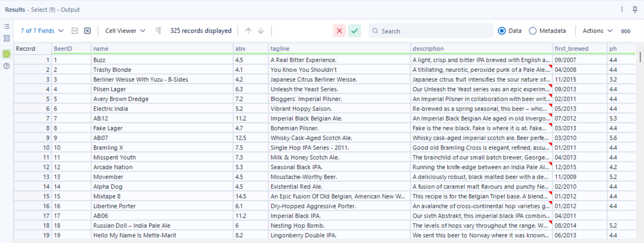The height and width of the screenshot is (243, 644).
Task: Select the 'Electric India' cell
Action: coord(162,109)
